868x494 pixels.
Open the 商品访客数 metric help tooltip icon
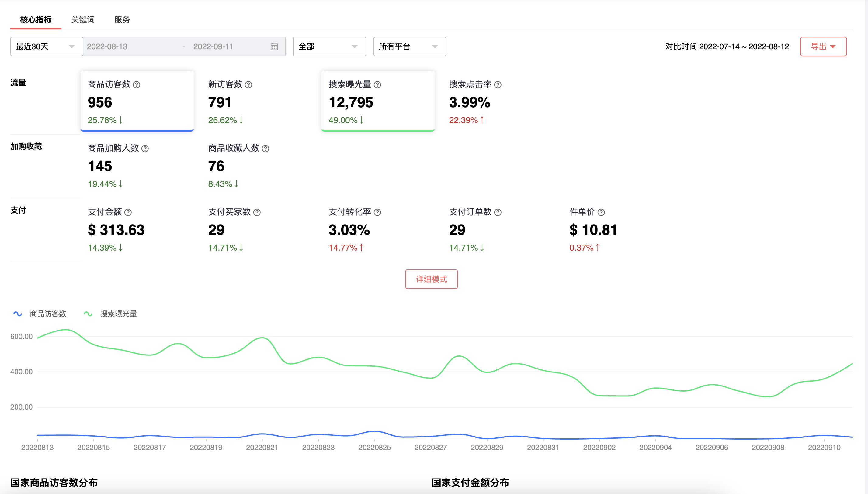pyautogui.click(x=137, y=85)
